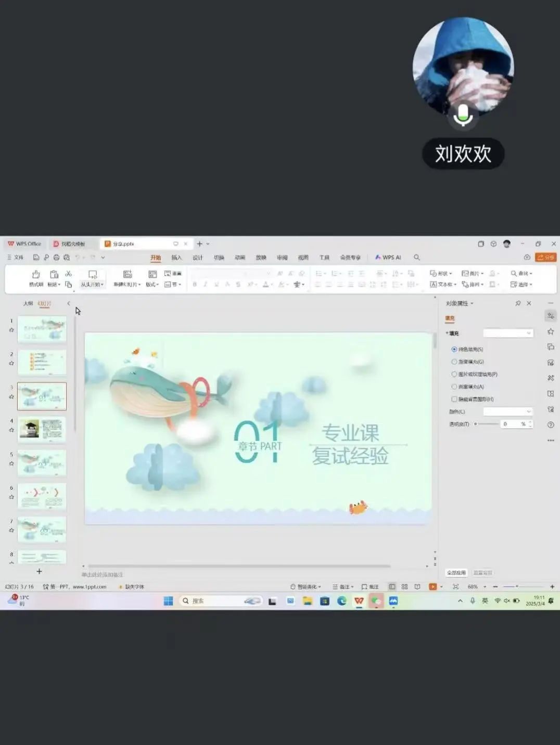
Task: Click the search magnifier icon beside WPS AI
Action: tap(417, 258)
